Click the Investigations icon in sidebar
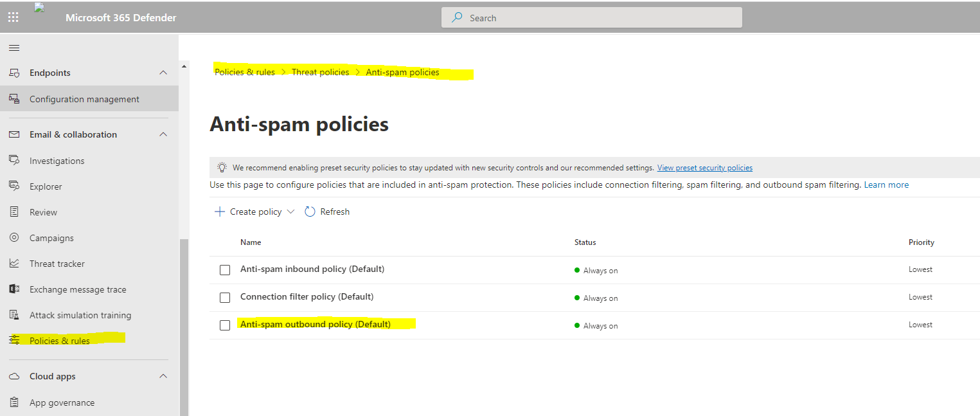This screenshot has height=416, width=980. pos(14,161)
